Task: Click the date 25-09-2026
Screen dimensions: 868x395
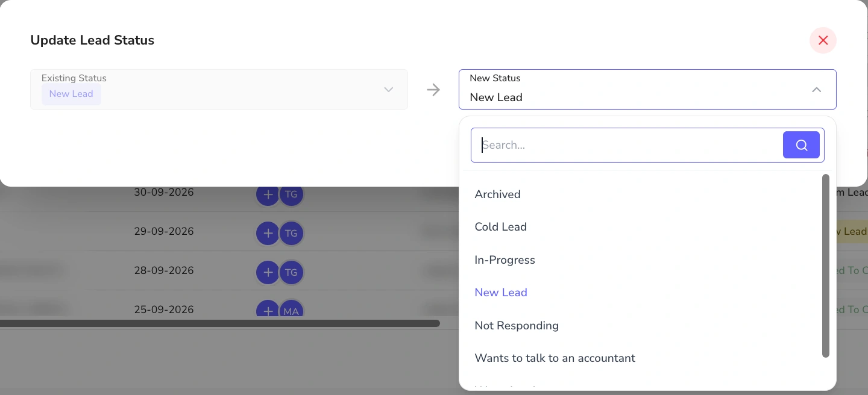Action: point(164,310)
